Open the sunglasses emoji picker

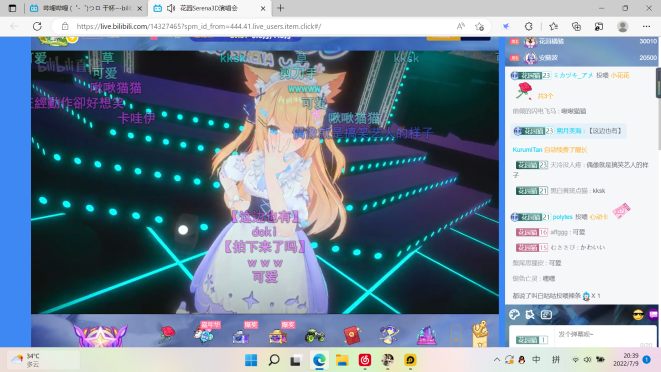638,315
